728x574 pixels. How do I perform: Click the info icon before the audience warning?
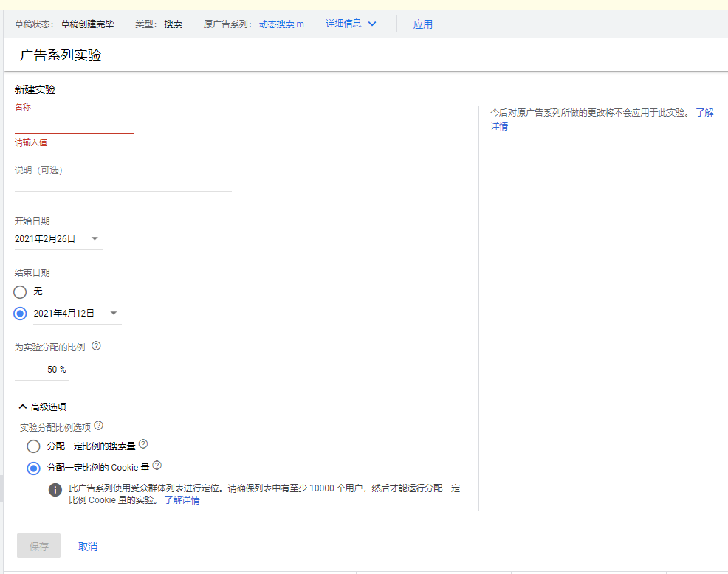tap(55, 490)
